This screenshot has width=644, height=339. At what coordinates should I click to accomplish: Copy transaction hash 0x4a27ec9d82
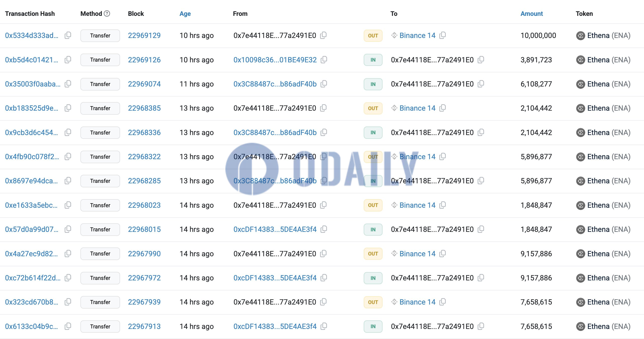(x=68, y=254)
